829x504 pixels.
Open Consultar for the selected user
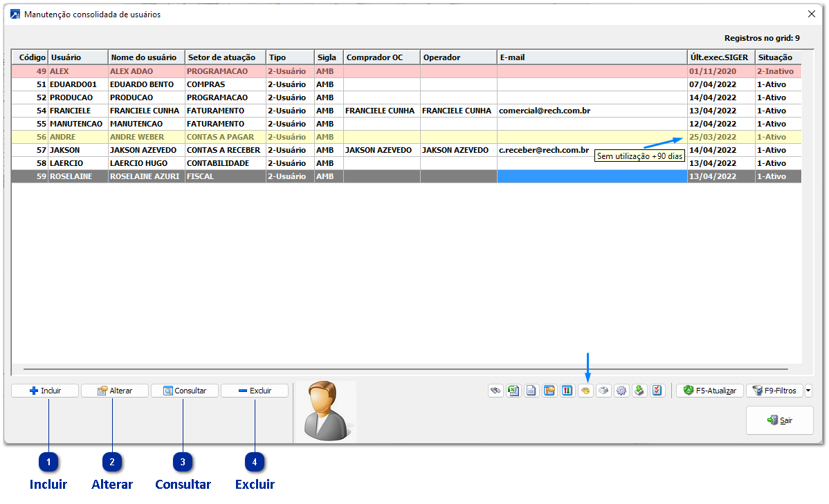[x=184, y=391]
